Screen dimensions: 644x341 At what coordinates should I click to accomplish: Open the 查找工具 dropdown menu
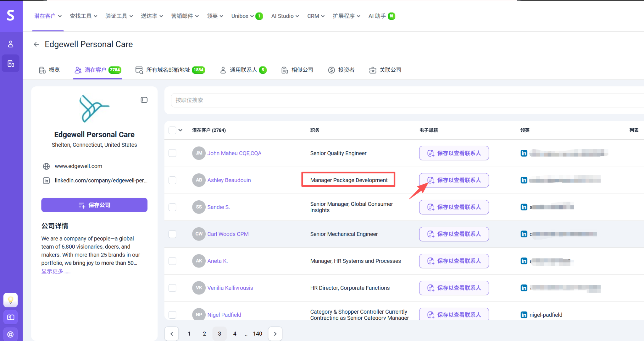(x=83, y=16)
